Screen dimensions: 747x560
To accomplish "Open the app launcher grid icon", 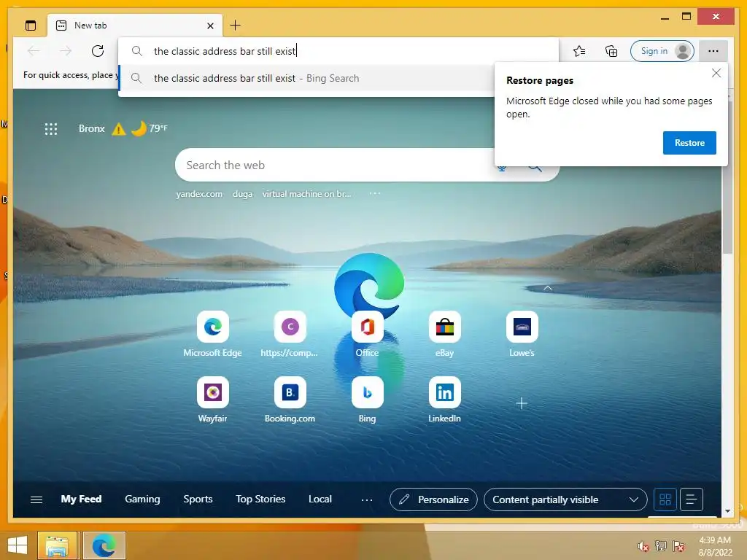I will pos(51,128).
